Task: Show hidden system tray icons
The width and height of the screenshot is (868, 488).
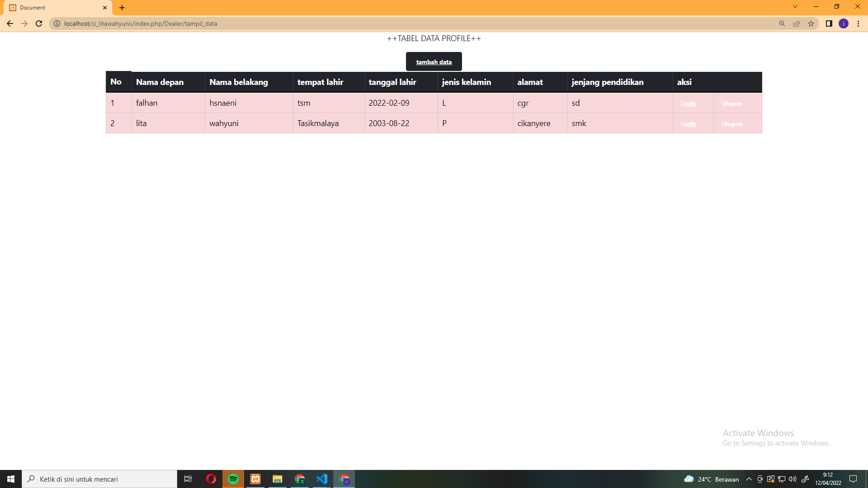Action: click(x=749, y=479)
